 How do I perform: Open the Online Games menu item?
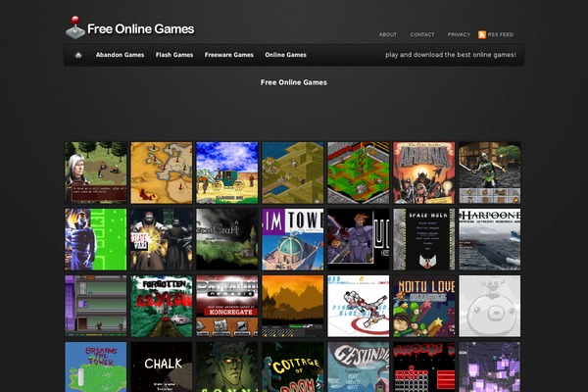point(286,55)
